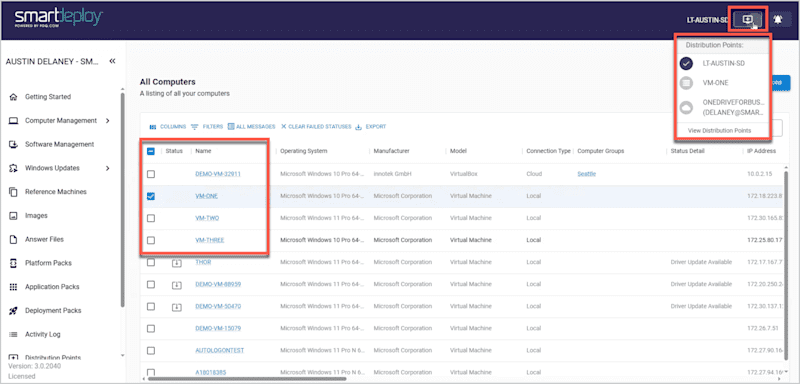Open the notifications bell icon
This screenshot has height=384, width=800.
778,20
